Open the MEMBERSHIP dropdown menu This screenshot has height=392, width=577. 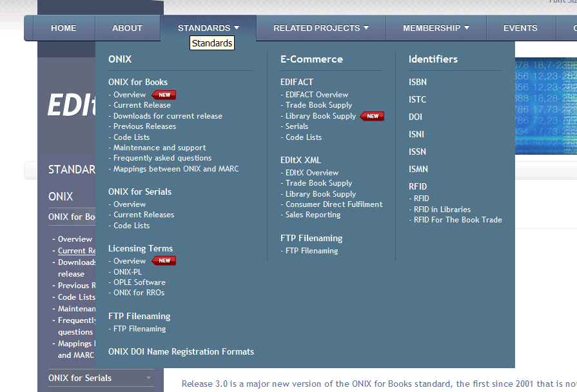coord(436,28)
